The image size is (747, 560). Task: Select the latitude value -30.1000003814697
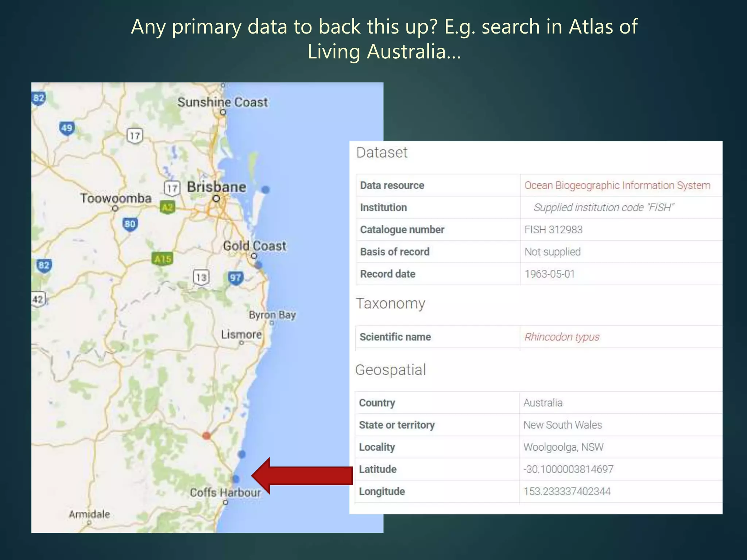pyautogui.click(x=568, y=469)
